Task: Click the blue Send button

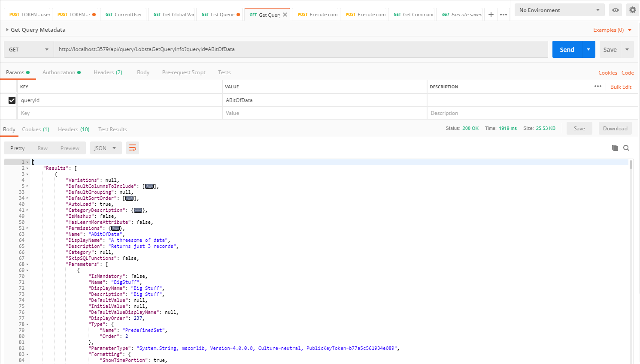Action: (x=567, y=49)
